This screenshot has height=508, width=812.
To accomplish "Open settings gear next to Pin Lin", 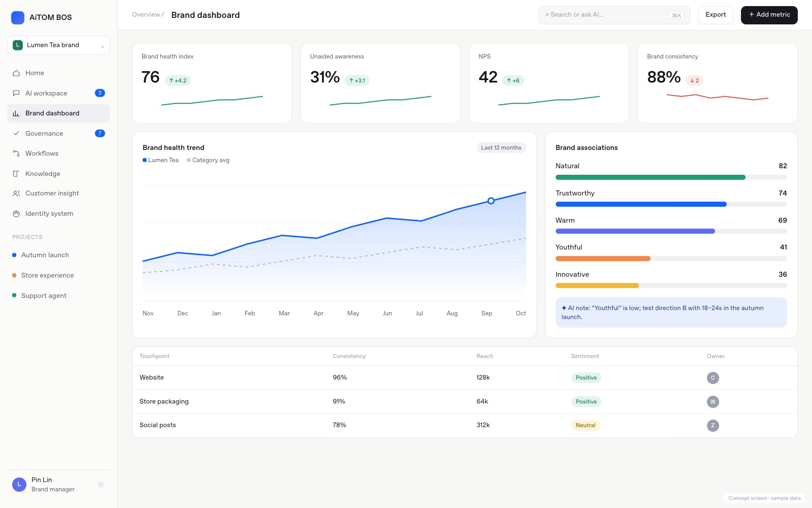I will coord(101,484).
